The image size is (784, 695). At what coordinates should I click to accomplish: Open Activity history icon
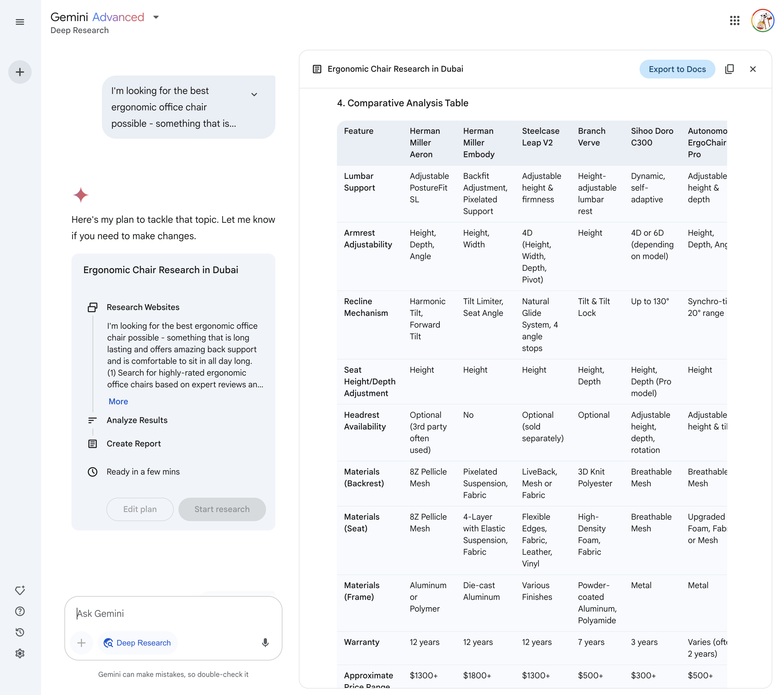click(20, 633)
